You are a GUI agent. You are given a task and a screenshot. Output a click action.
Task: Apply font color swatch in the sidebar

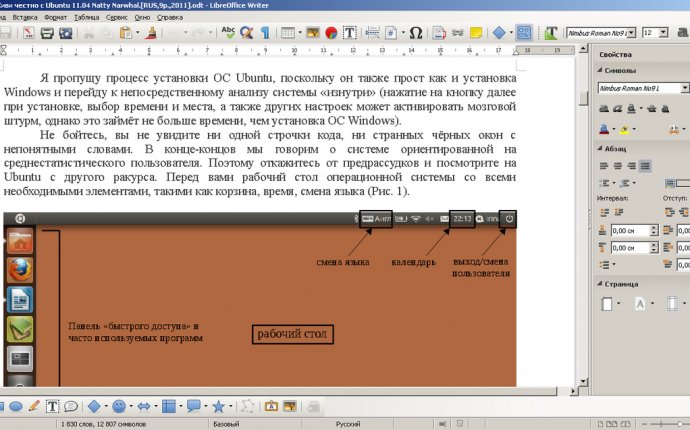pos(604,129)
